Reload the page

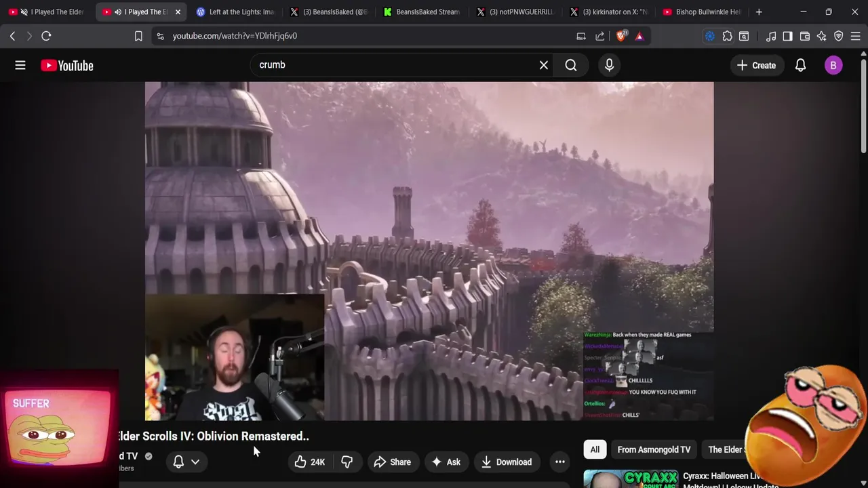(46, 36)
